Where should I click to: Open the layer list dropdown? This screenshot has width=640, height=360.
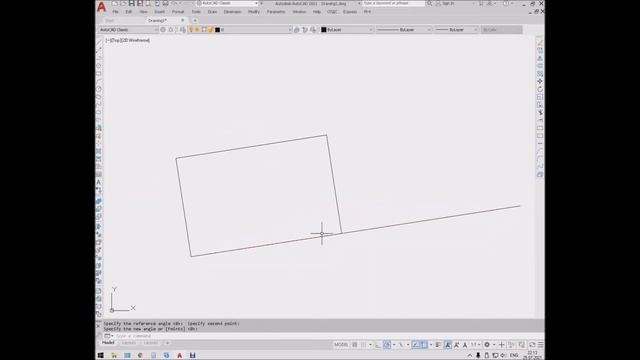pyautogui.click(x=240, y=30)
